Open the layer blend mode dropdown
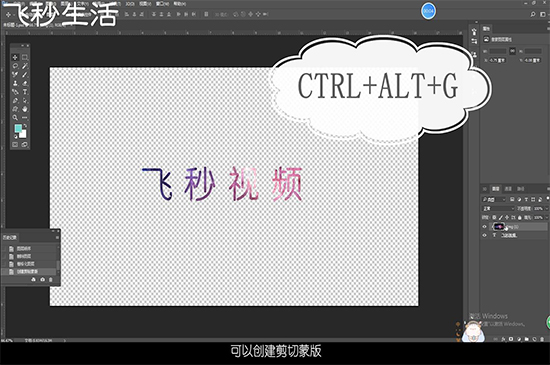Image resolution: width=550 pixels, height=365 pixels. tap(498, 209)
